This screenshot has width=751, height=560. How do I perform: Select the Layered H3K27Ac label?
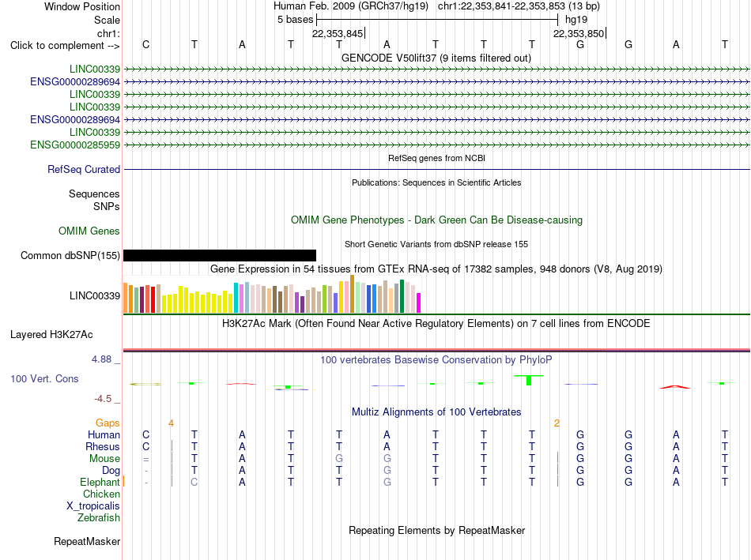51,335
